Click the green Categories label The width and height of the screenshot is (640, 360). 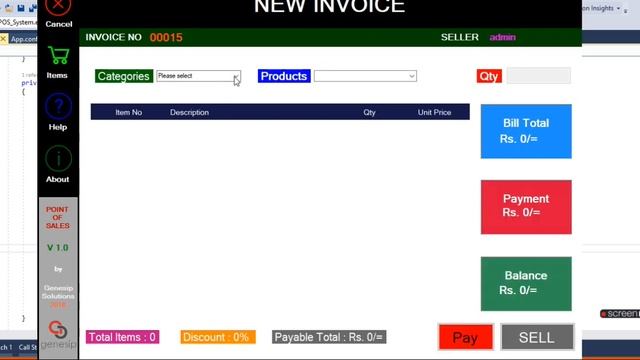(x=124, y=76)
